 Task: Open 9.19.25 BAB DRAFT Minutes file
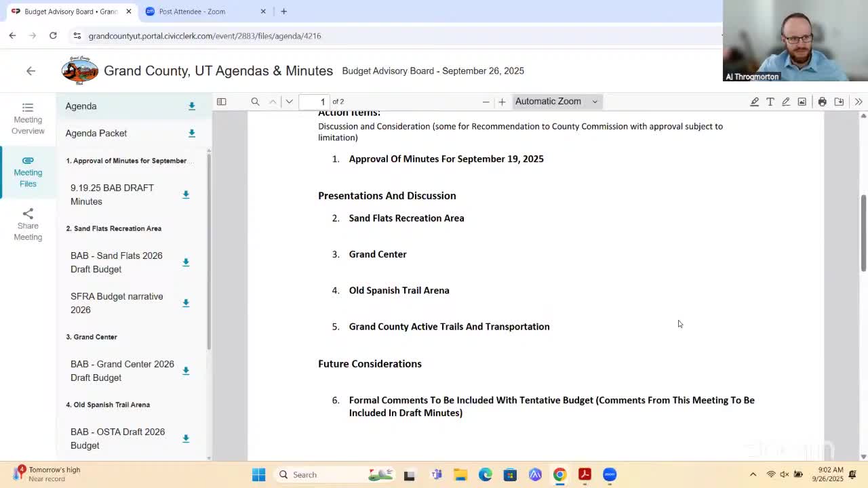coord(112,195)
